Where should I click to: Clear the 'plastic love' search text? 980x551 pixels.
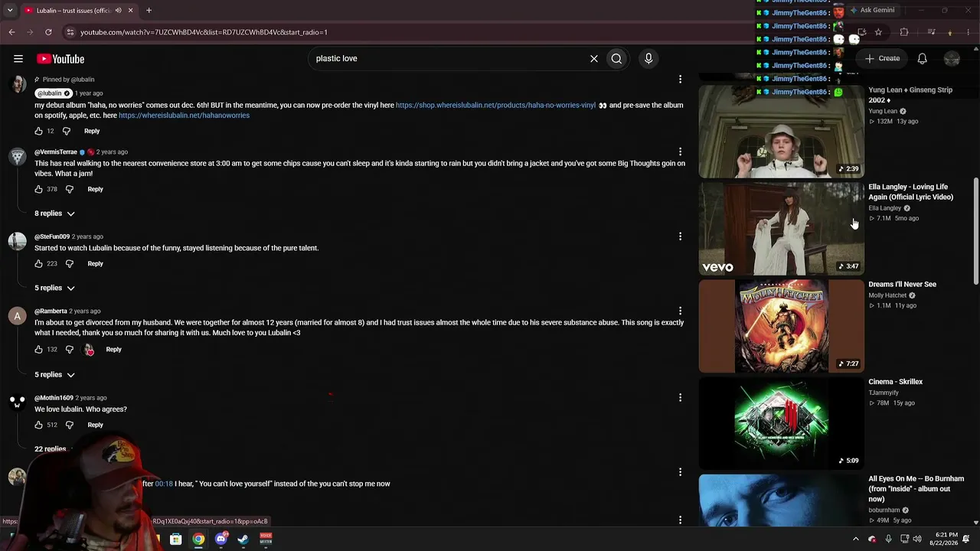pos(593,59)
